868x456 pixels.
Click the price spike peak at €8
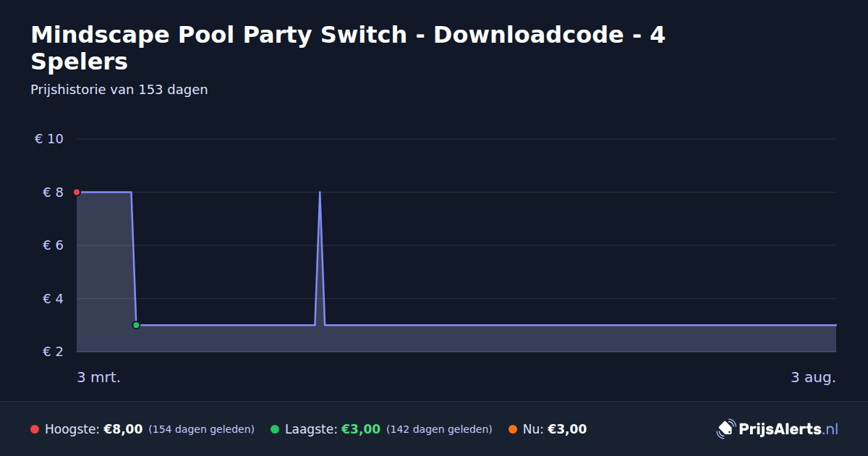[x=320, y=193]
